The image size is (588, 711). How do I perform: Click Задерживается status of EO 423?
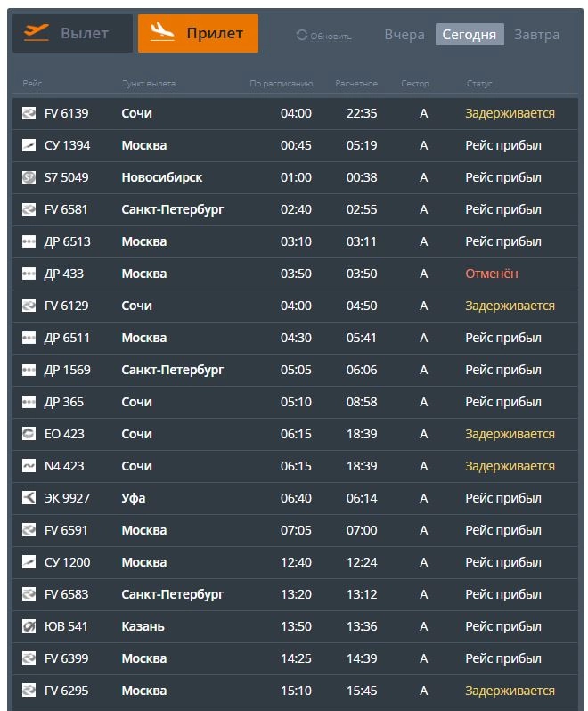pos(510,435)
